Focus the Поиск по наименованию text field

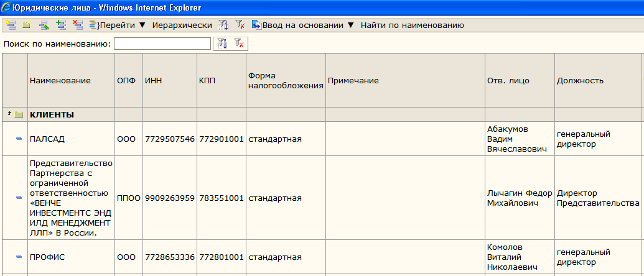click(x=162, y=44)
